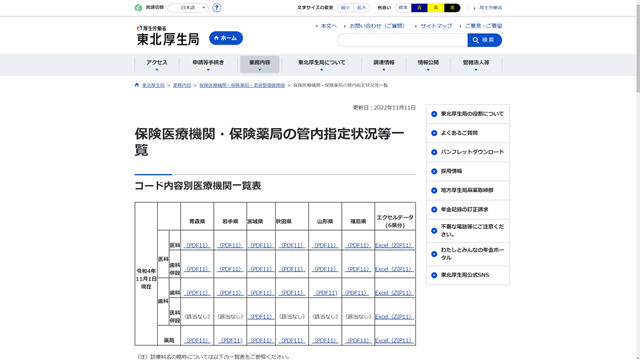Expand the アクセス menu arrow
Viewport: 640px width, 360px height.
[x=157, y=70]
